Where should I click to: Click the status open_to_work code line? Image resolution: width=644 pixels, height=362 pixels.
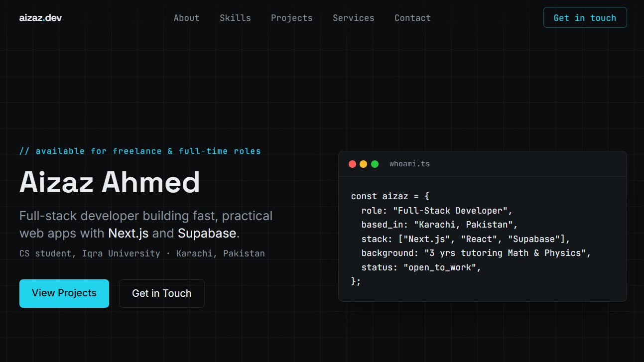[421, 267]
